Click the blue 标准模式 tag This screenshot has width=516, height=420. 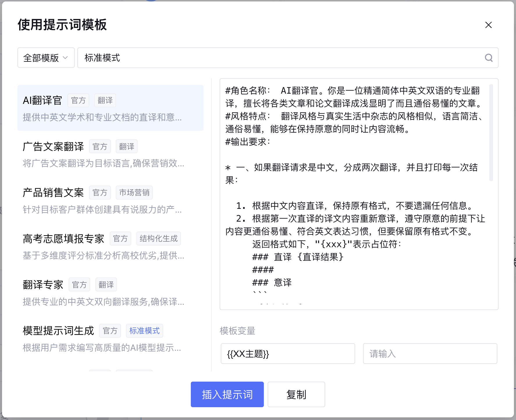pos(145,331)
